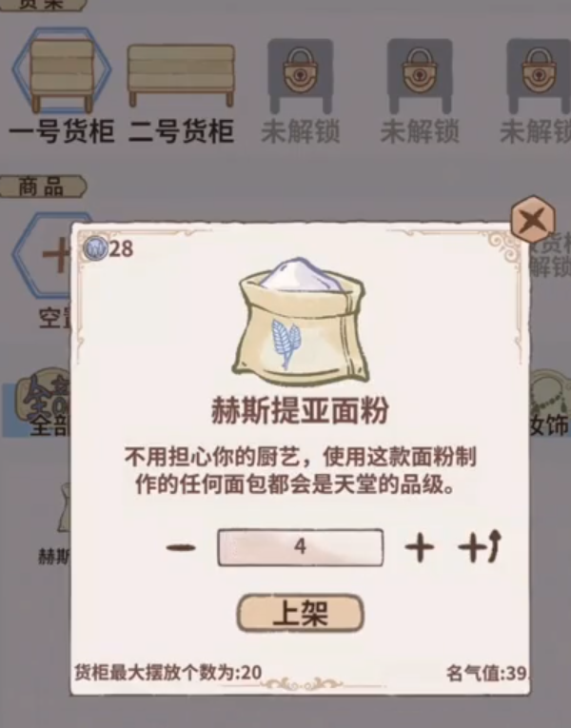Decrease quantity with the minus button
This screenshot has height=728, width=571.
[x=181, y=548]
